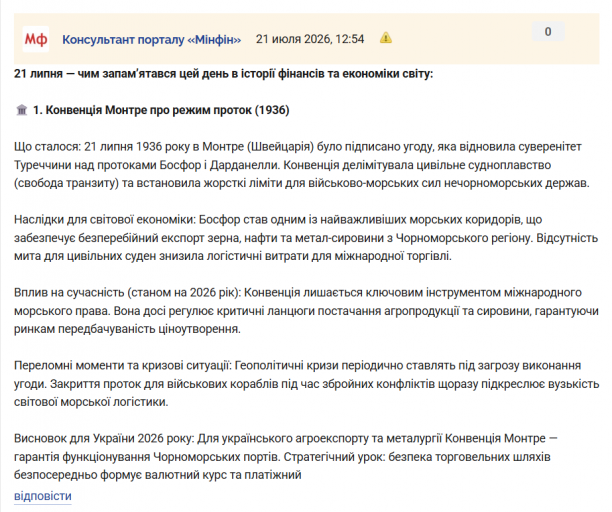Click the paragraph starting "Переломні моменти та кризові ситуації"
Image resolution: width=612 pixels, height=512 pixels.
coord(306,384)
